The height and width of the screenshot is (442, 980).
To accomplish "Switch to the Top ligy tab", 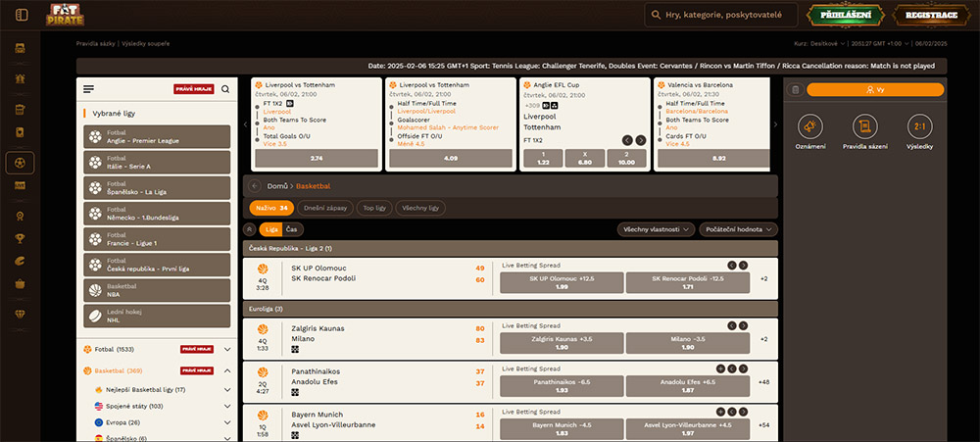I will tap(374, 208).
